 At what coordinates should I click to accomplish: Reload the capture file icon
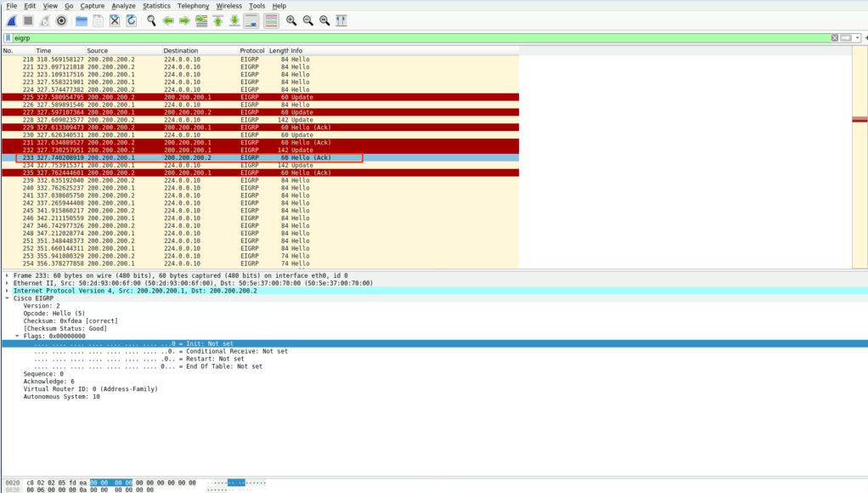(x=131, y=20)
